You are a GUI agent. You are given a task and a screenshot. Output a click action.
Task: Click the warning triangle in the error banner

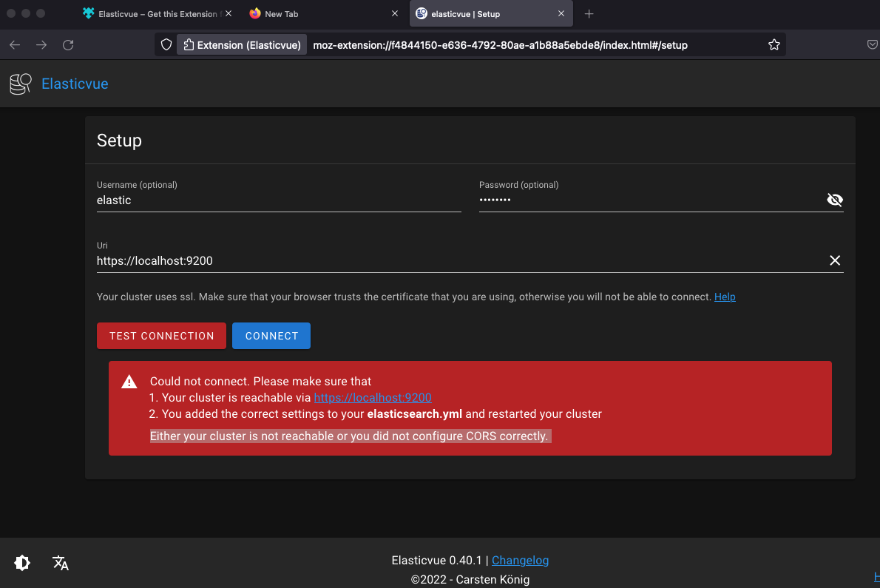click(129, 382)
